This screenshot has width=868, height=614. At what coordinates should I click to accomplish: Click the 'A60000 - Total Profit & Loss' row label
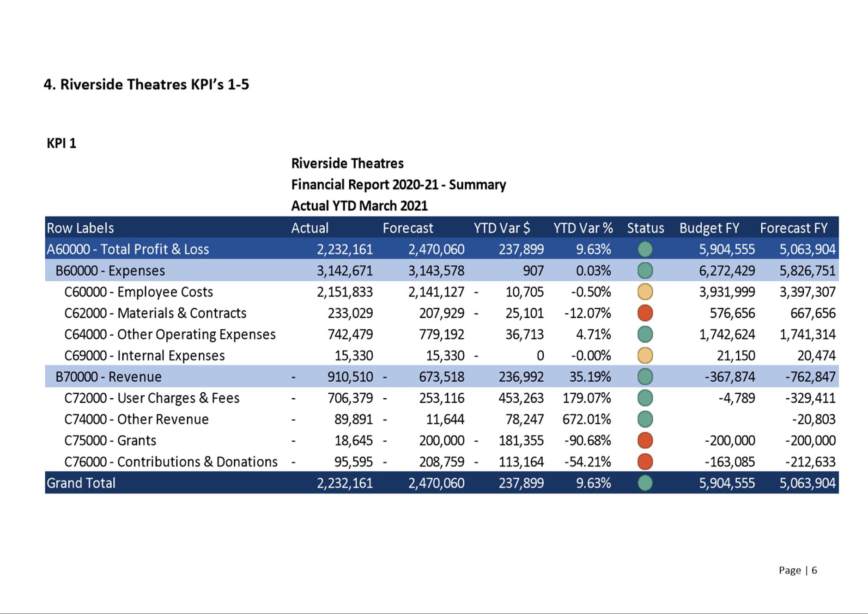[128, 249]
